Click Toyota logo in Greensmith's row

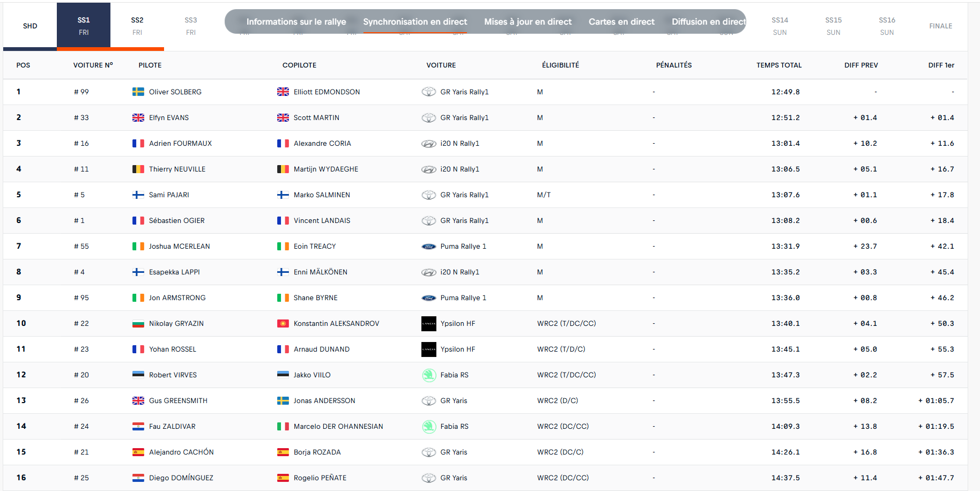tap(429, 400)
